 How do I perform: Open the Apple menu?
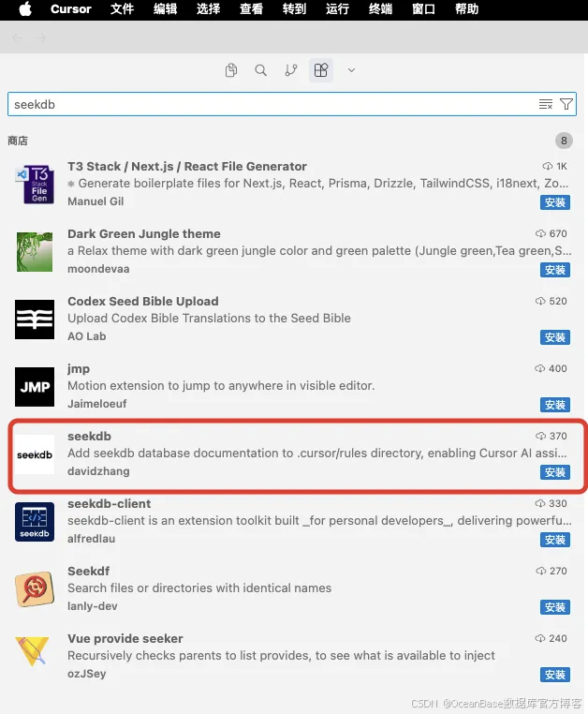click(x=25, y=9)
